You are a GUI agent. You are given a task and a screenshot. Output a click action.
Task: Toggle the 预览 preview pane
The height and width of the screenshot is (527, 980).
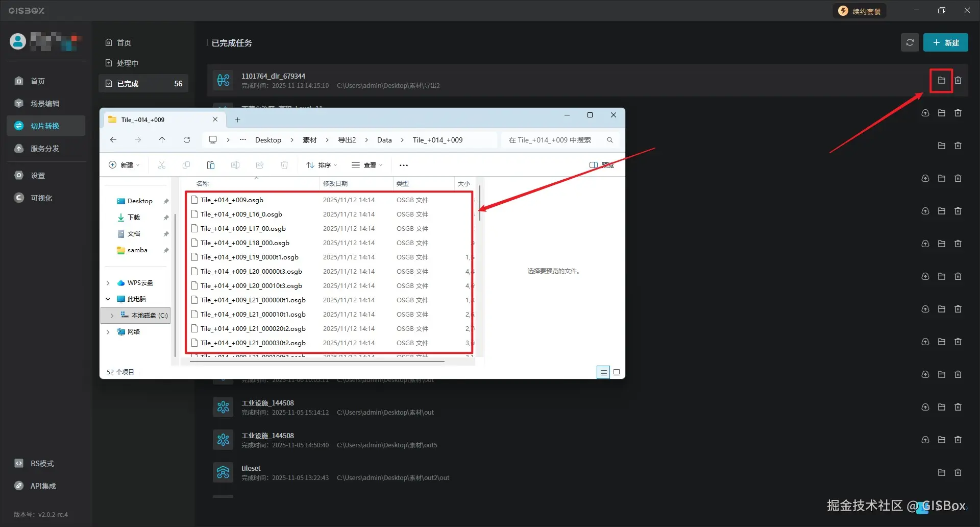602,165
